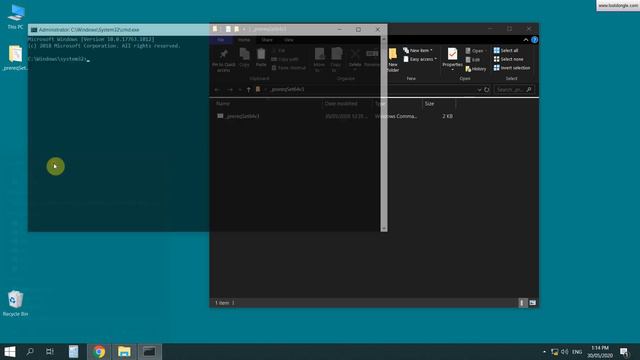The image size is (640, 360).
Task: Open taskbar Search magnifier
Action: 30,352
